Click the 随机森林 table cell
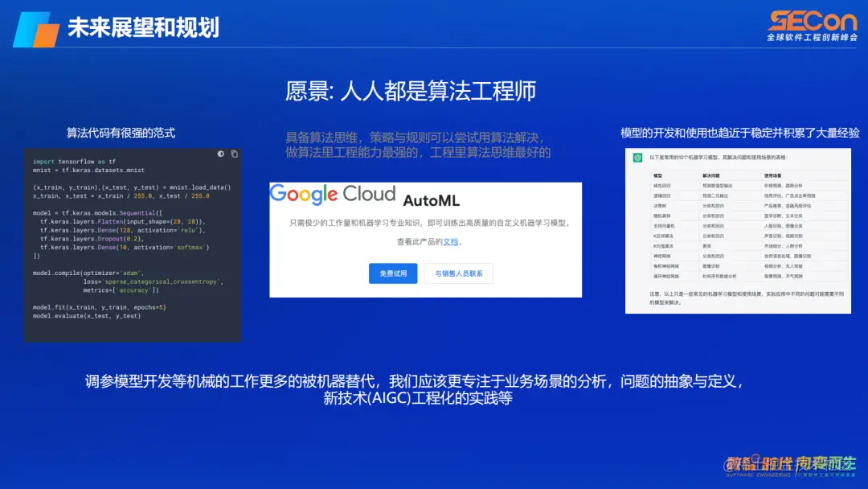The image size is (868, 489). [x=661, y=216]
